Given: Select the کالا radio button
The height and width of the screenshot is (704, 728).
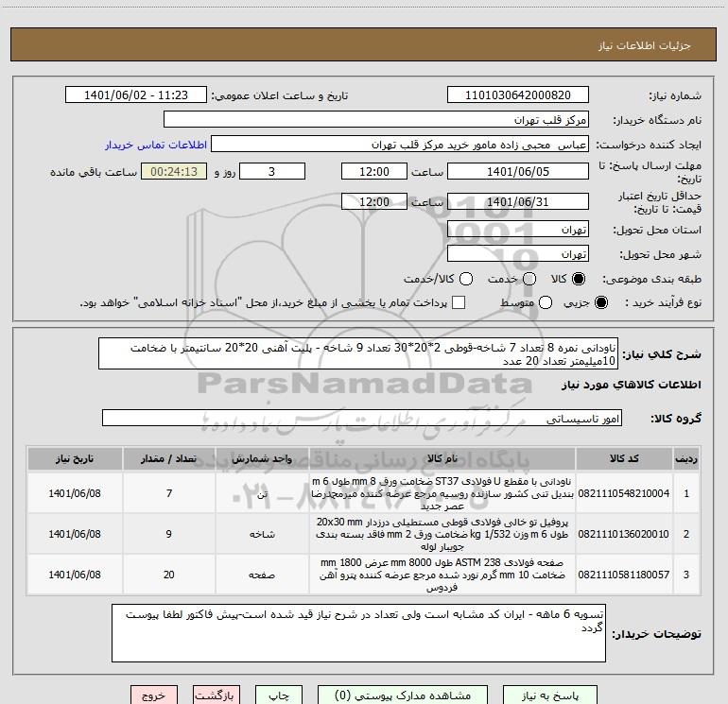Looking at the screenshot, I should click(x=579, y=279).
